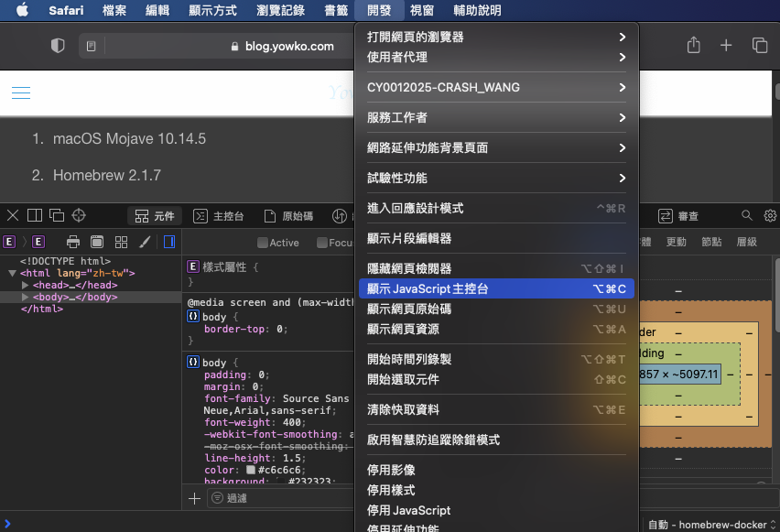The image size is (780, 532).
Task: Click the E icon beside 樣式屬性
Action: pos(193,266)
